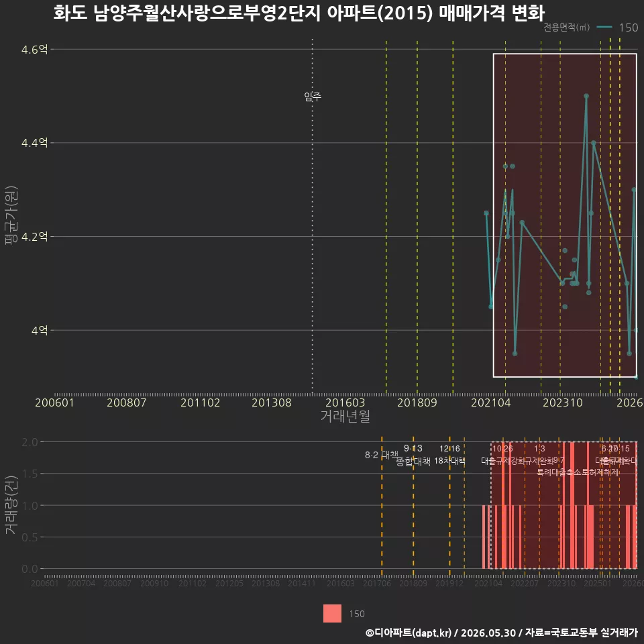Click the chart title text about 매매가격 변화
Image resolution: width=644 pixels, height=644 pixels.
tap(299, 13)
